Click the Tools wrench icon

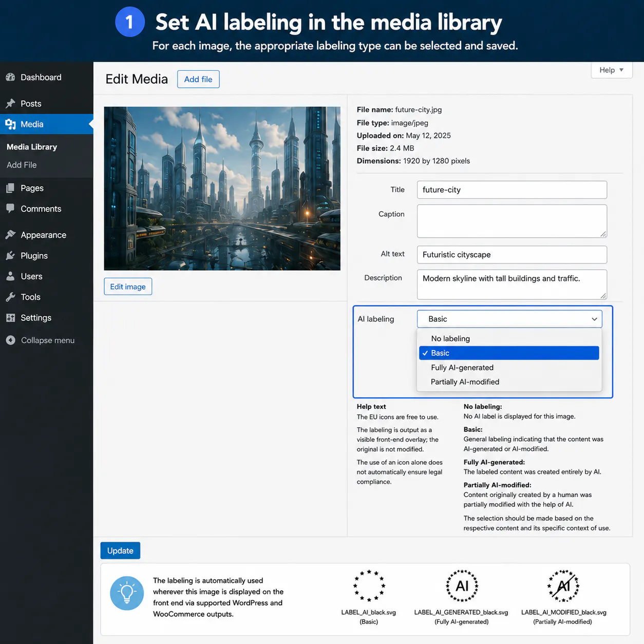coord(10,297)
